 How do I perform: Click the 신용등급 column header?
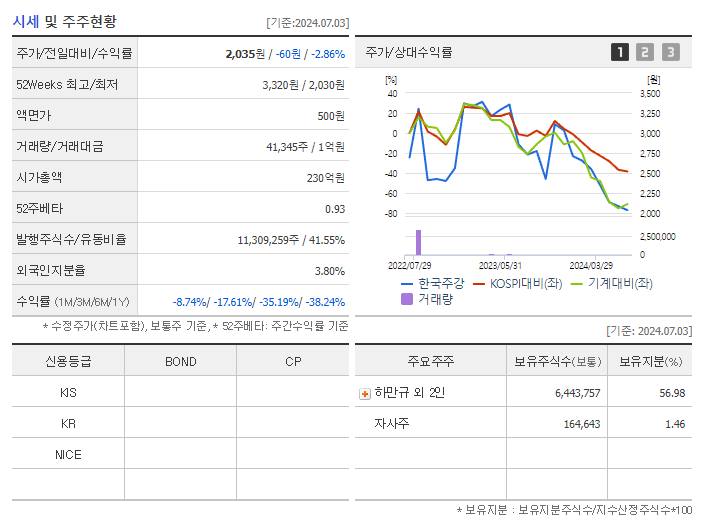[68, 361]
